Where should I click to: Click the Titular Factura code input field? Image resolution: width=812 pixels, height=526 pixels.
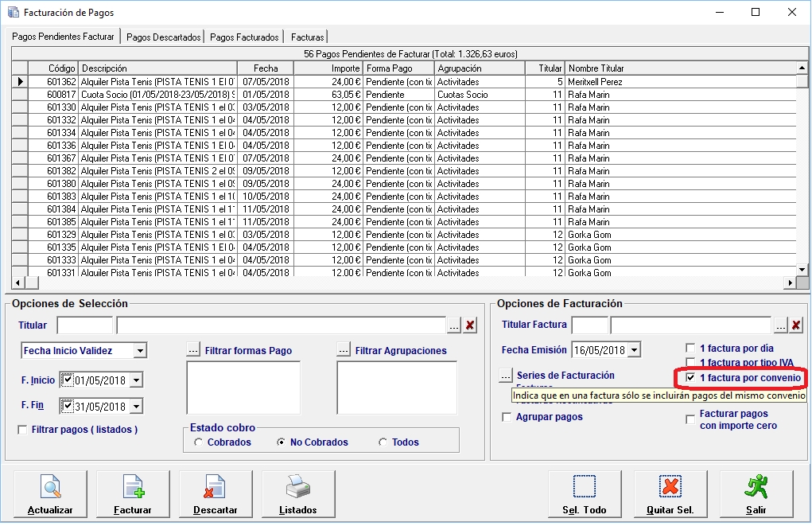click(589, 325)
